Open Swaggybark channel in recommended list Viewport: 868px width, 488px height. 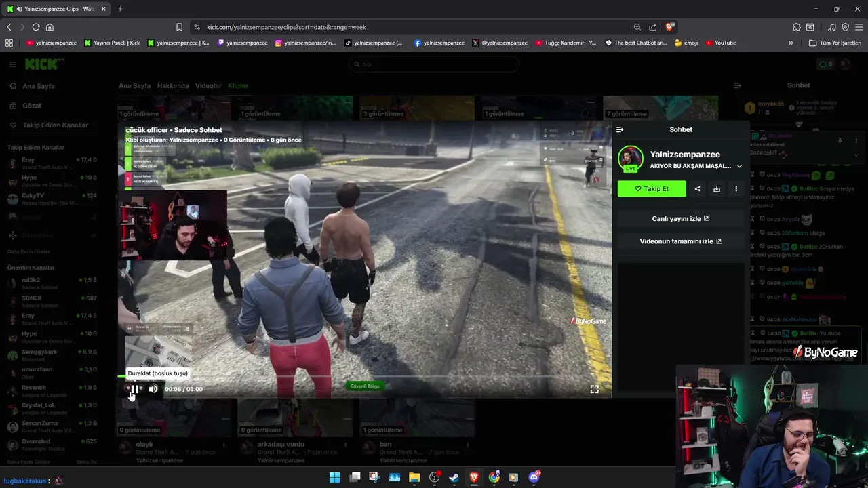tap(53, 355)
